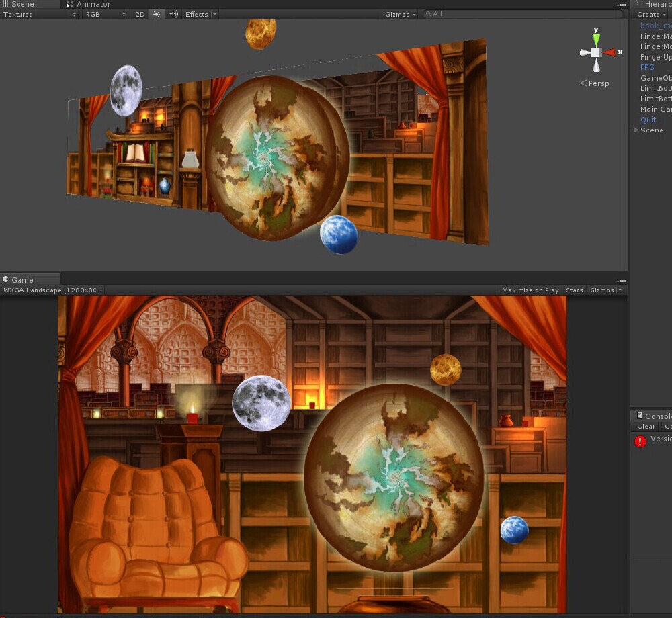Toggle Maximize on Play
This screenshot has width=672, height=618.
[x=530, y=290]
